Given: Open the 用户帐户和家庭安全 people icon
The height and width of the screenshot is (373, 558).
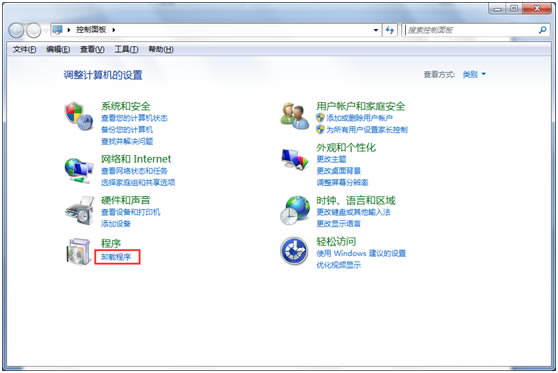Looking at the screenshot, I should tap(294, 116).
